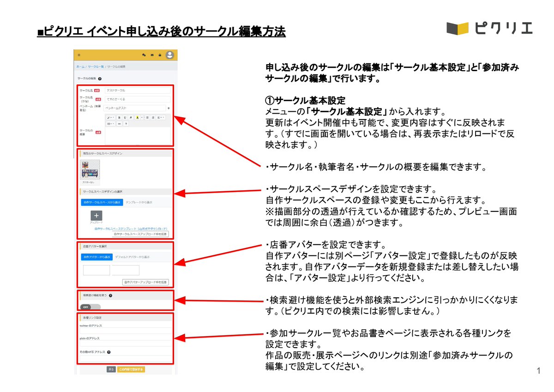Click the profile avatar icon in the header
The width and height of the screenshot is (554, 392).
(169, 55)
